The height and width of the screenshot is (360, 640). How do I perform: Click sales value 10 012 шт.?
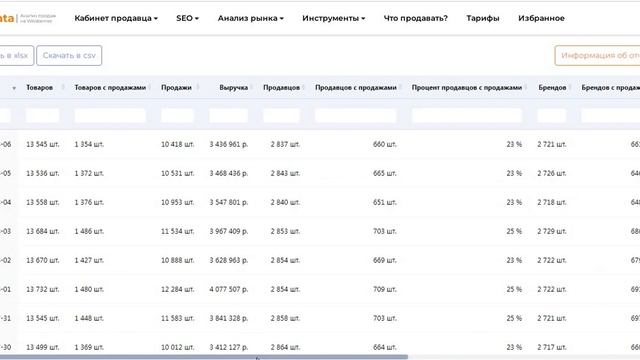(178, 347)
